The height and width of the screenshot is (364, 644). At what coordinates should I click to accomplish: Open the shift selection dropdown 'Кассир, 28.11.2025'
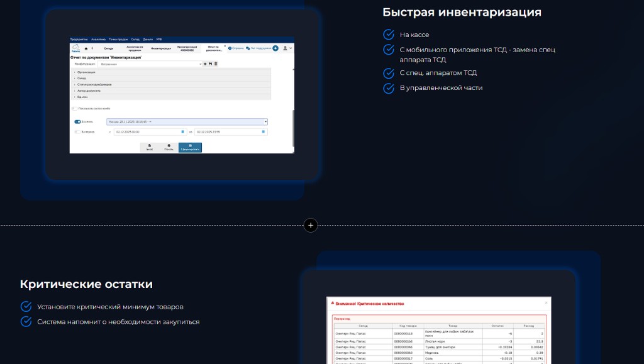click(187, 121)
